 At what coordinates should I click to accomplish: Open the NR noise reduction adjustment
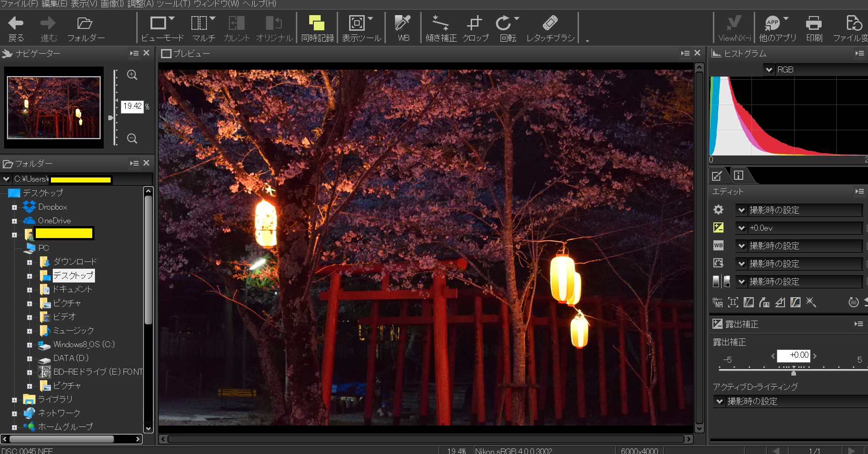tap(718, 302)
